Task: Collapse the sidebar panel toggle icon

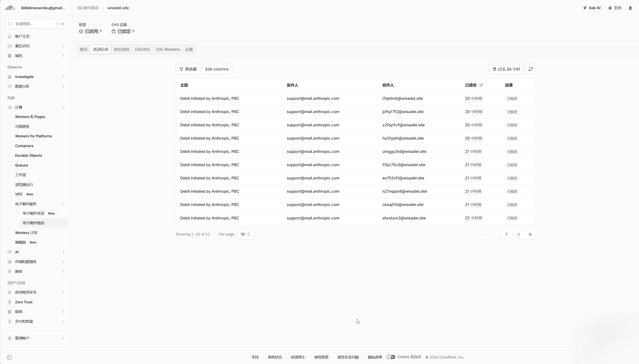Action: (9, 358)
